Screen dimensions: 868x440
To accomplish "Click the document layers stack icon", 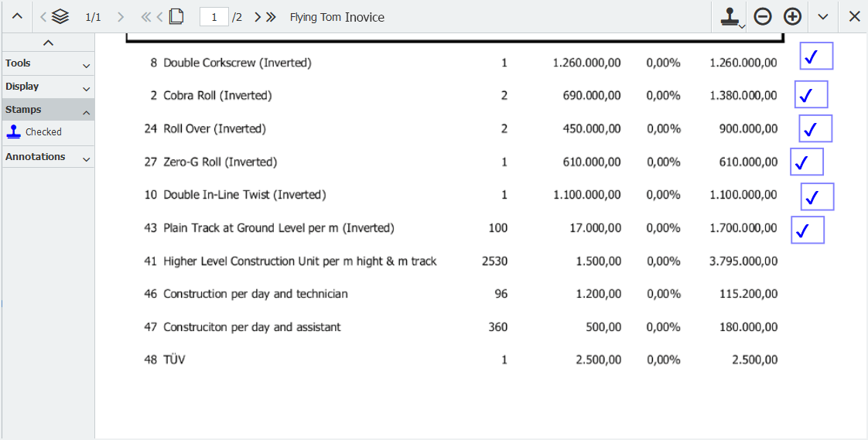I will (60, 17).
